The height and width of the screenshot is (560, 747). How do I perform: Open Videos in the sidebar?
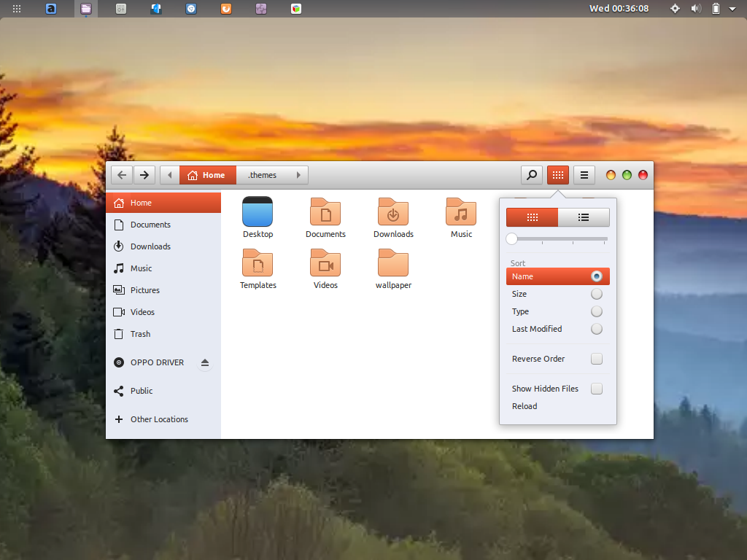point(163,312)
